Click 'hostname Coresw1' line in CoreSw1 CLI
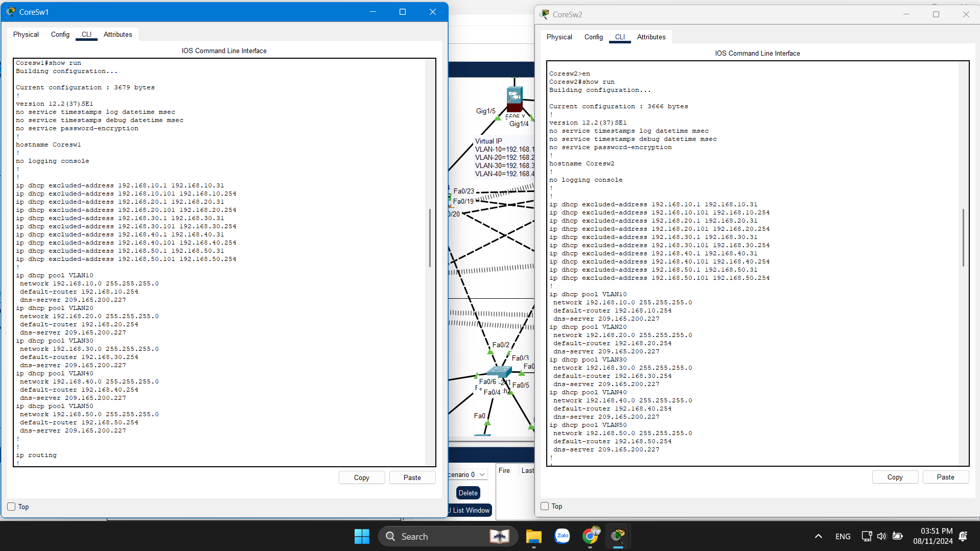Viewport: 980px width, 551px height. [x=49, y=145]
